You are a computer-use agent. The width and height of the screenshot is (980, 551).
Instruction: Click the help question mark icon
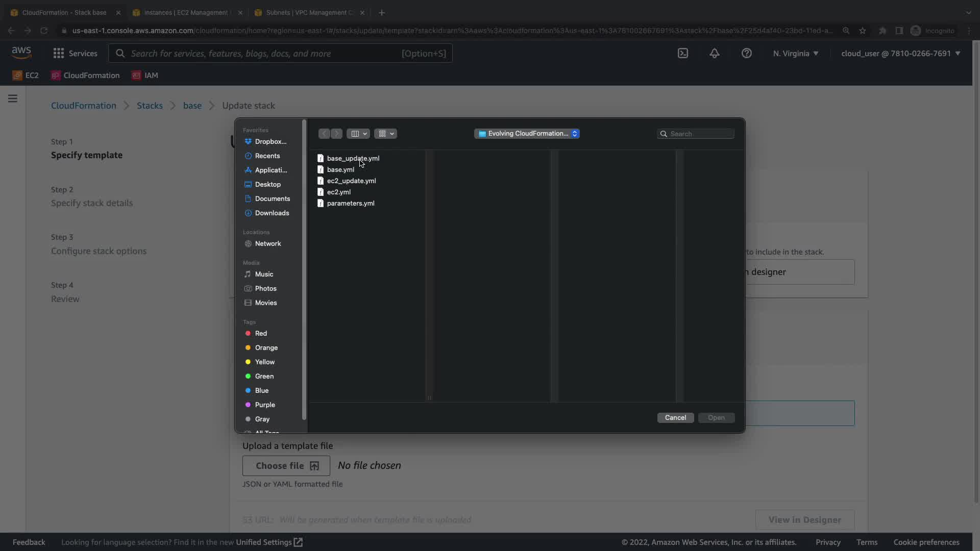click(746, 54)
